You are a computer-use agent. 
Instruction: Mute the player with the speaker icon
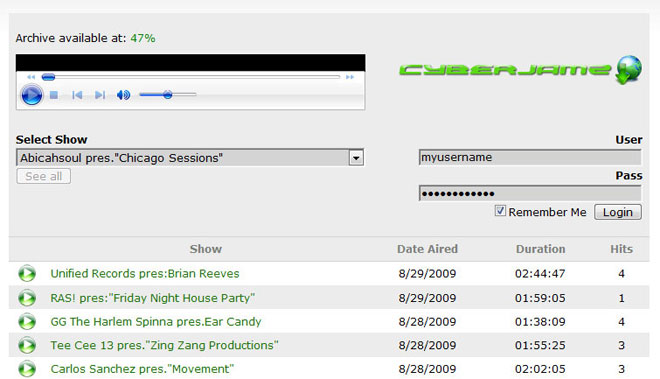pos(123,95)
